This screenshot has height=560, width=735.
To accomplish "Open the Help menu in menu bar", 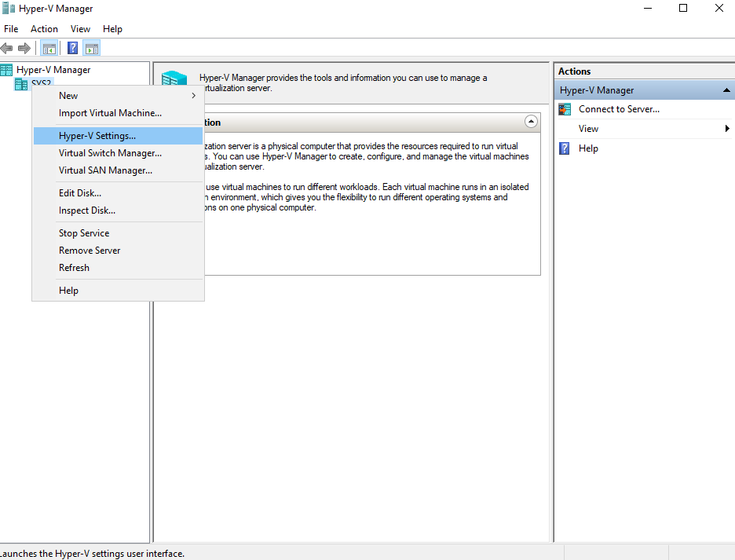I will (x=112, y=29).
